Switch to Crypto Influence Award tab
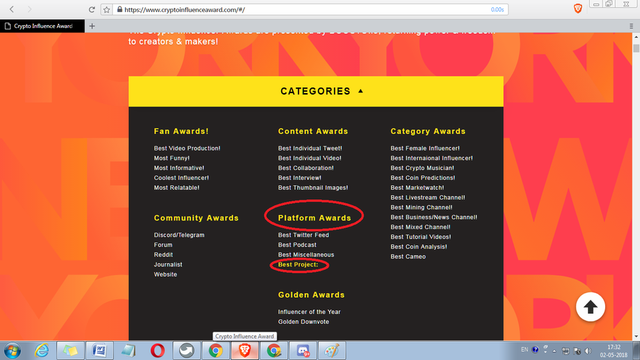Screen dimensions: 640x360 click(42, 26)
